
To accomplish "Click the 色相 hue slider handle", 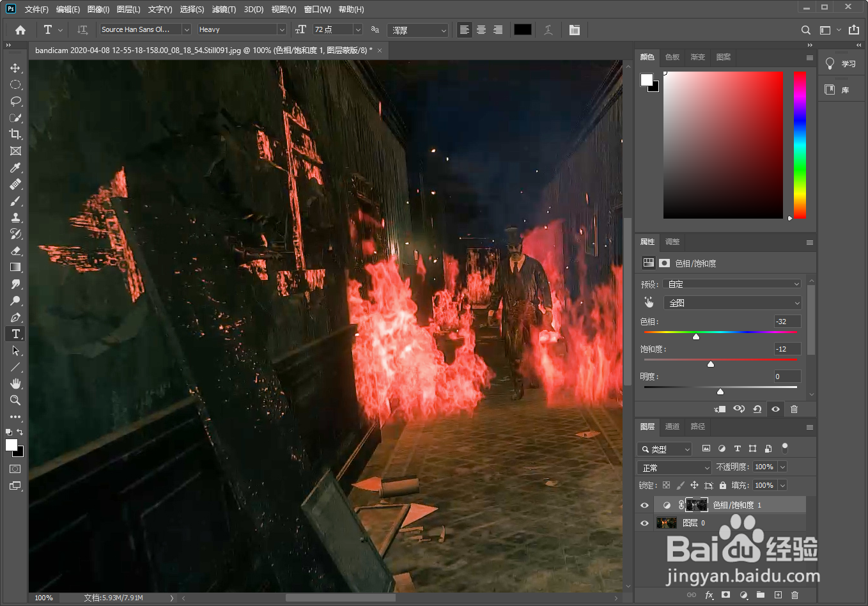I will click(x=696, y=336).
